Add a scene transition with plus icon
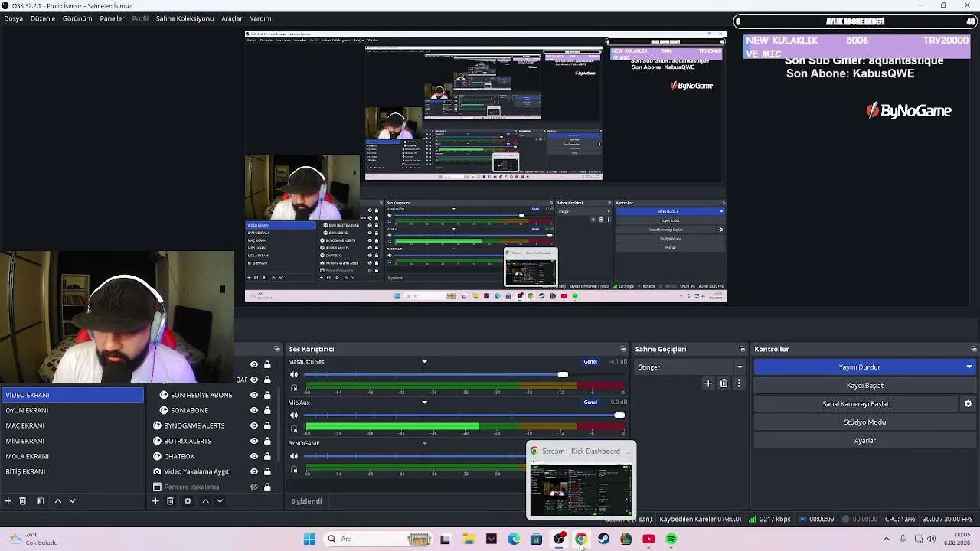 click(x=708, y=383)
